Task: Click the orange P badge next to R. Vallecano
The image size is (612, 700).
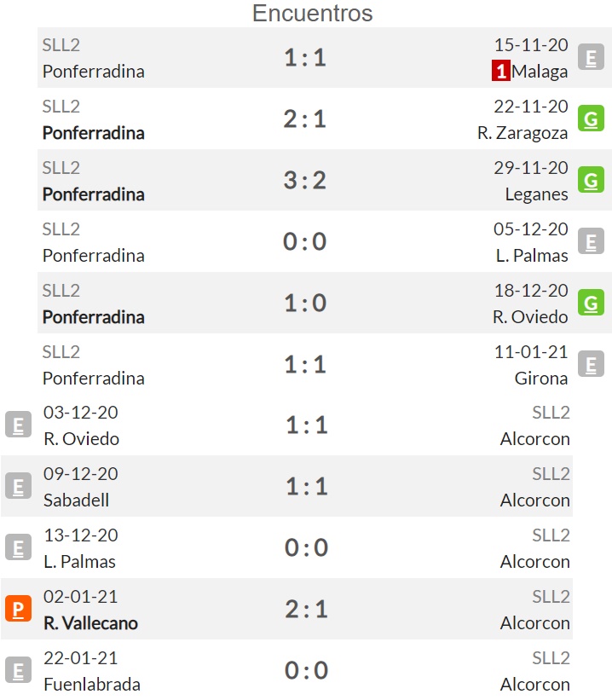Action: click(x=18, y=609)
